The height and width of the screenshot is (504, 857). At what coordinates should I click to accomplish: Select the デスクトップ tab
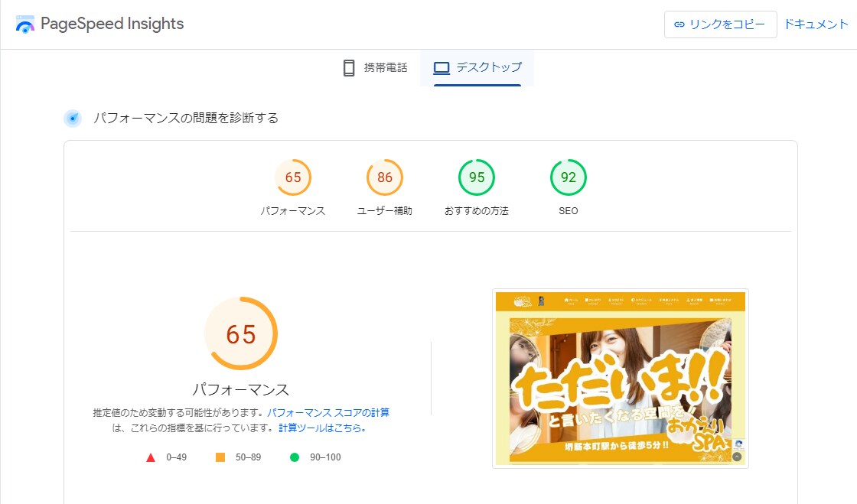coord(477,68)
